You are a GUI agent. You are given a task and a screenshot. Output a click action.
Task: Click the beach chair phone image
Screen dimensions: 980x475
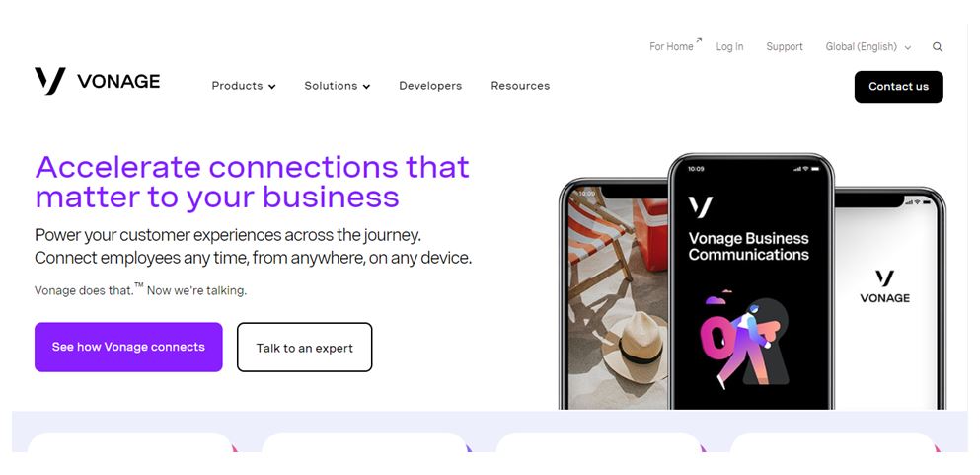616,297
